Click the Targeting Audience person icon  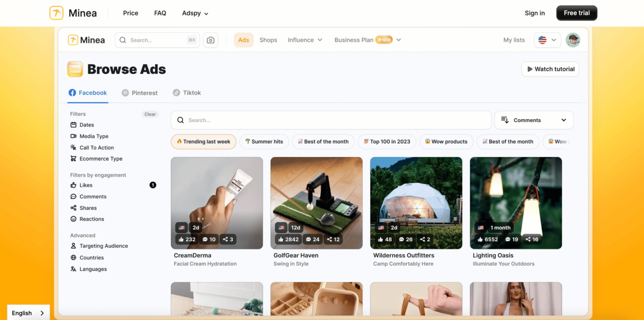point(73,246)
